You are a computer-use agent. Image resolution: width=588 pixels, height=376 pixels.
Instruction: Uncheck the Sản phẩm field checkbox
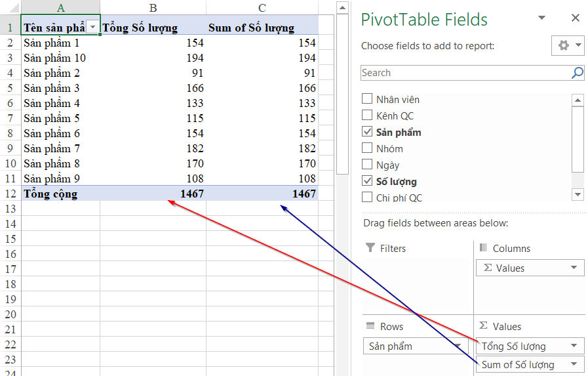click(x=368, y=133)
